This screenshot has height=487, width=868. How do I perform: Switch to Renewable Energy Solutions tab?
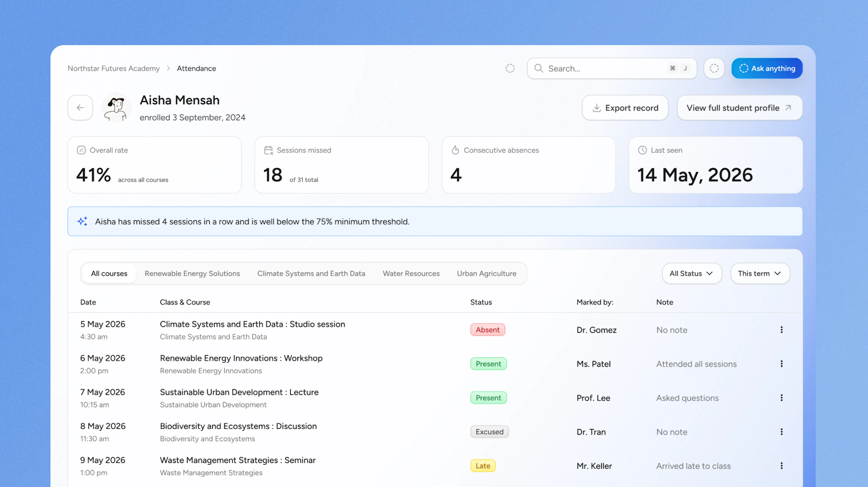click(x=192, y=273)
